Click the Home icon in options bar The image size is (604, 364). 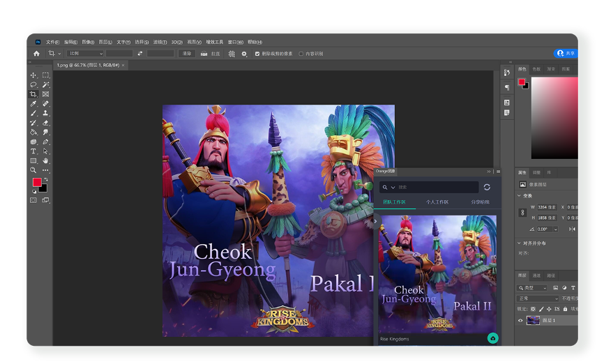pyautogui.click(x=36, y=54)
